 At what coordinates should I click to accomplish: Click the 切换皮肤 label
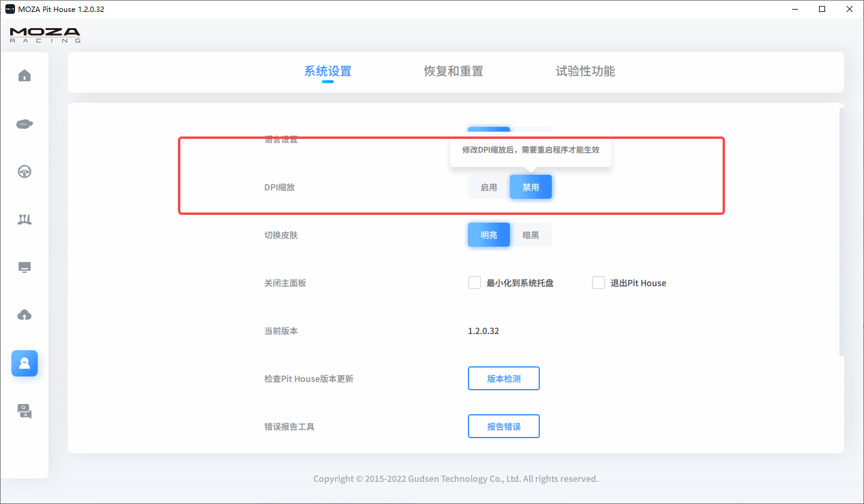tap(281, 235)
